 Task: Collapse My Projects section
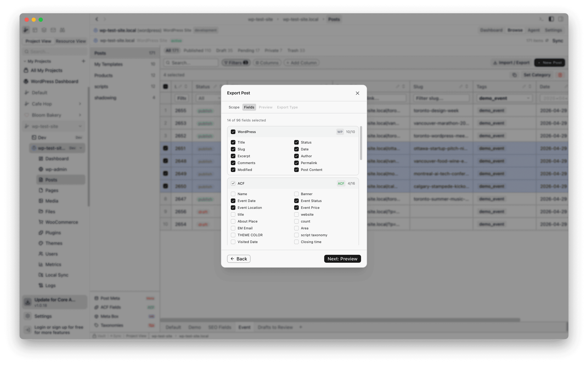[x=25, y=61]
